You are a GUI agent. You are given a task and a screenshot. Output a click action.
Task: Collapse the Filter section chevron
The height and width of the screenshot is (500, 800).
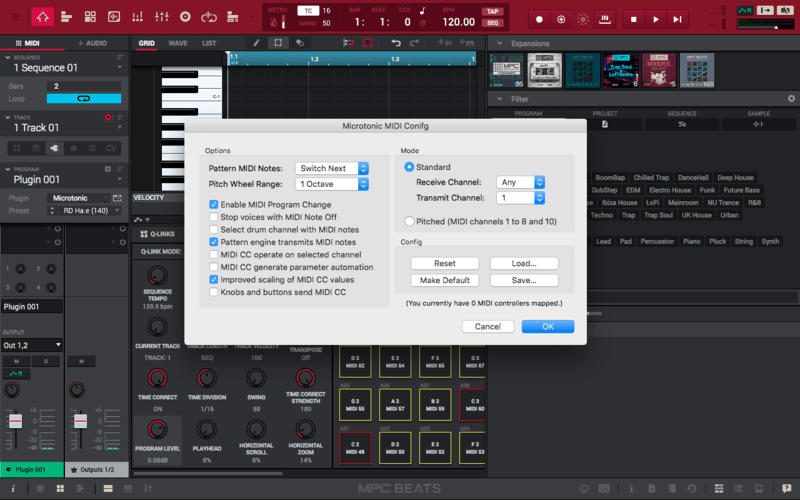[x=499, y=99]
